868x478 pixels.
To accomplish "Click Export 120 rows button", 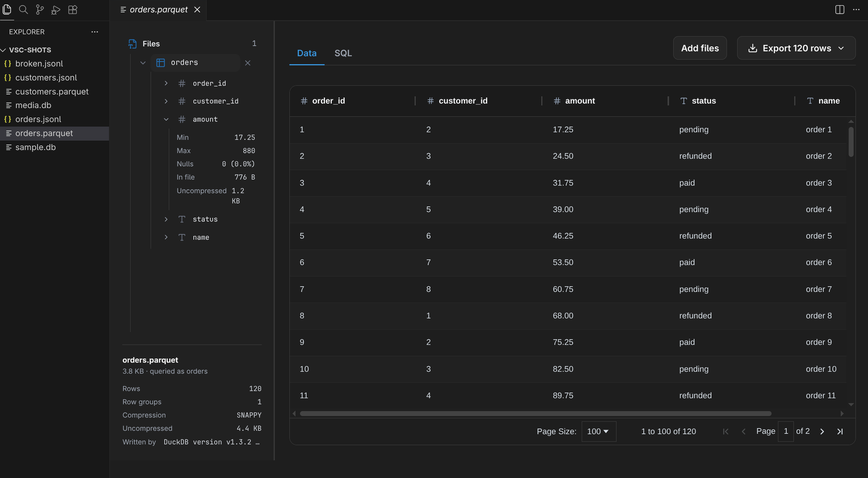I will (x=796, y=48).
